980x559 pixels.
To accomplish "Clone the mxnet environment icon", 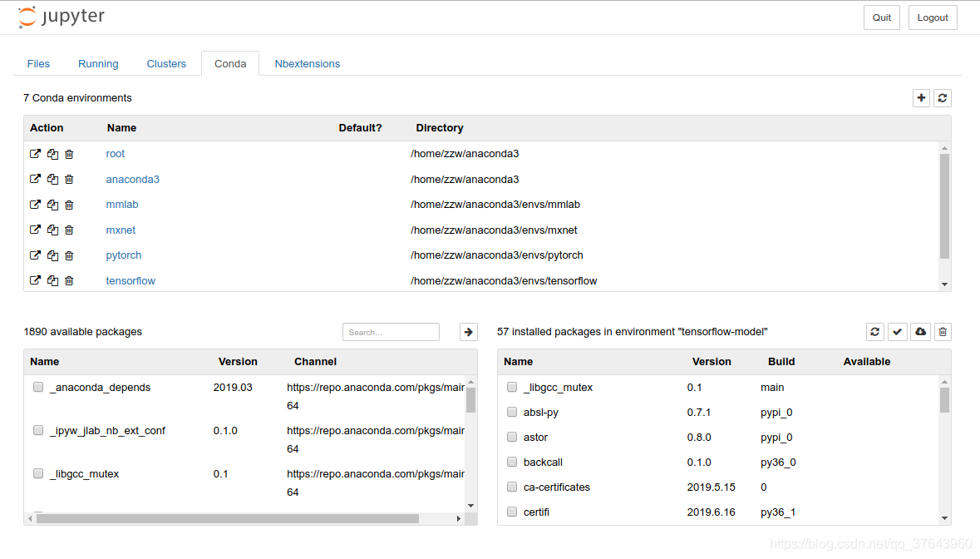I will [x=52, y=230].
